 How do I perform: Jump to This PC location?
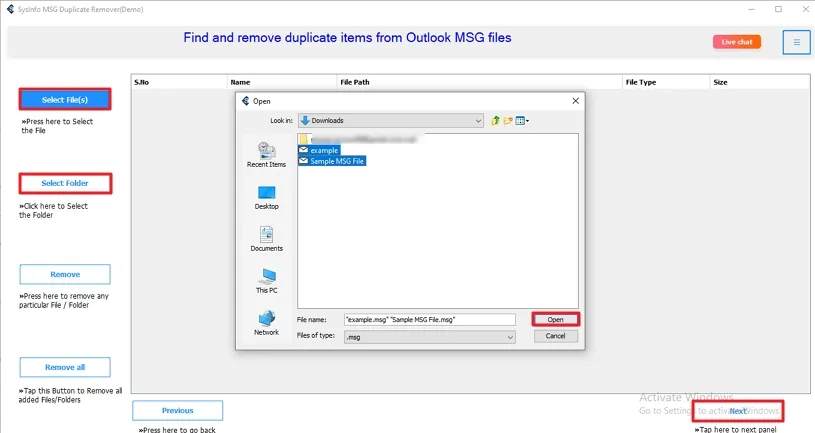pos(266,280)
